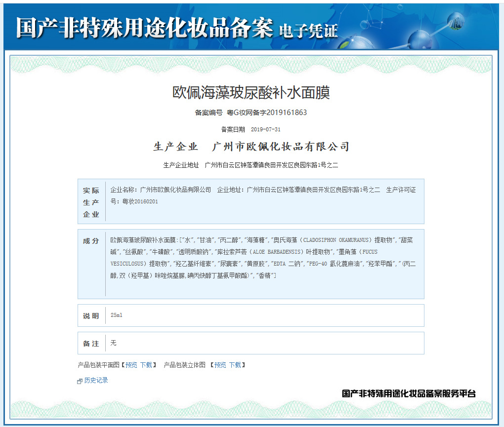Download the 产品包装平面图 flat packaging image
The height and width of the screenshot is (427, 504).
pyautogui.click(x=146, y=365)
